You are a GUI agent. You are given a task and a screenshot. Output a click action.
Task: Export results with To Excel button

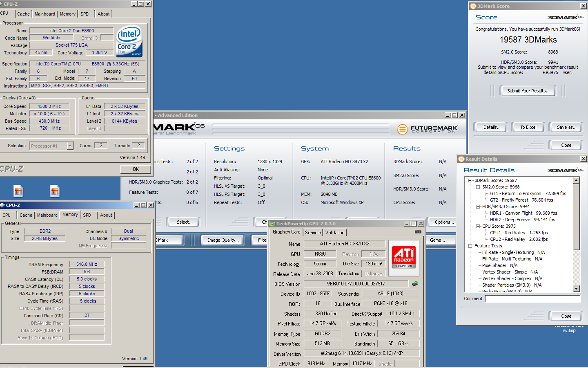point(528,127)
